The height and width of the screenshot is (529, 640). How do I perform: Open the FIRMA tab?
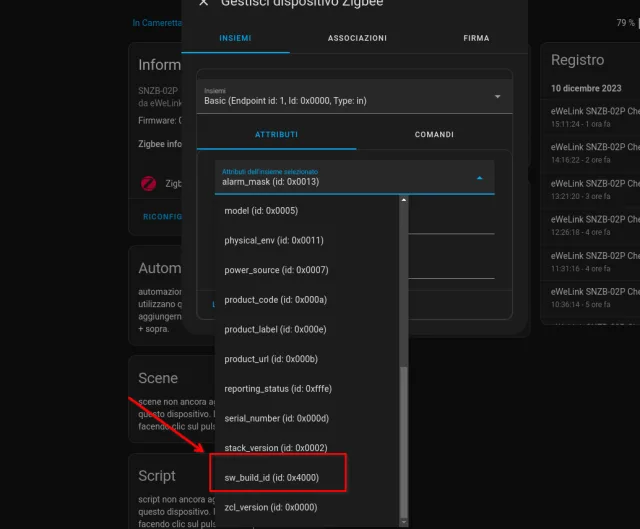pyautogui.click(x=476, y=38)
